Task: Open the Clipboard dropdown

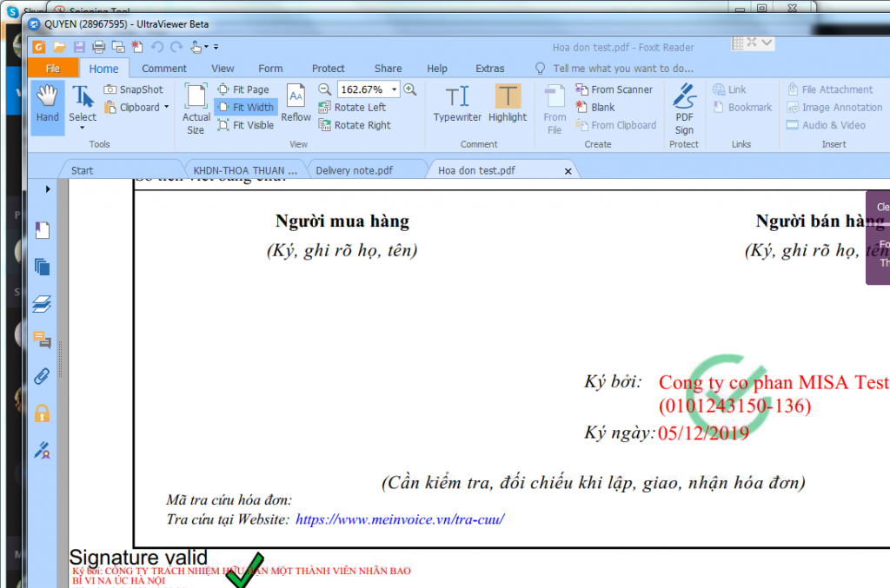Action: tap(166, 107)
